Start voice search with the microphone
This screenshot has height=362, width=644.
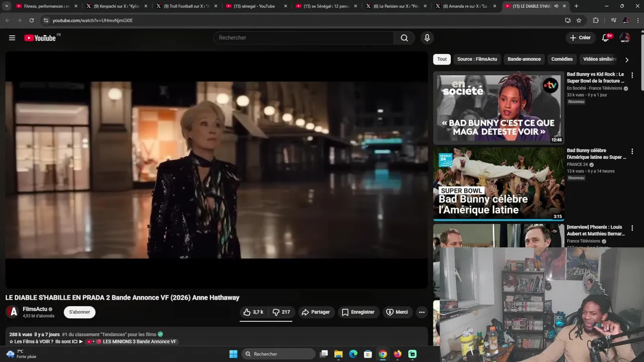427,38
